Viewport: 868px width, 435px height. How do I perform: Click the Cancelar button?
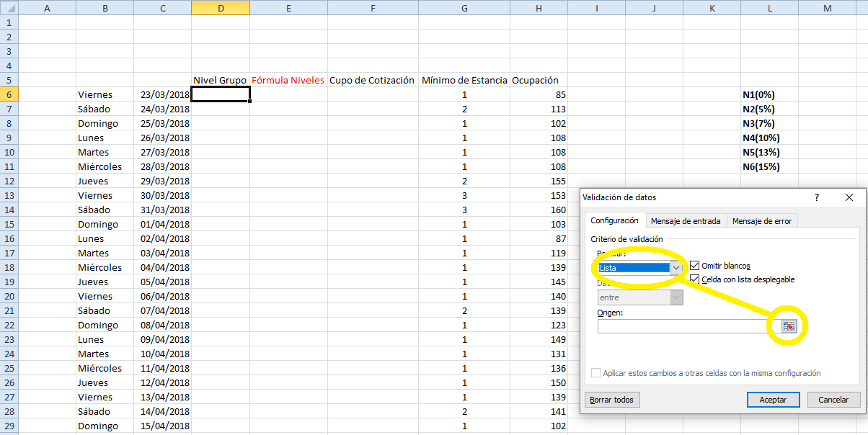833,400
